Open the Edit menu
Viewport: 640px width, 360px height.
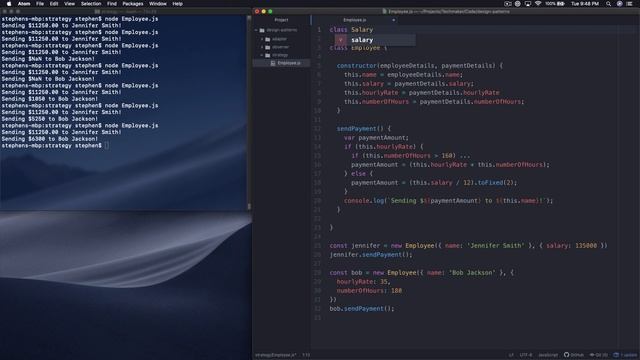point(54,4)
